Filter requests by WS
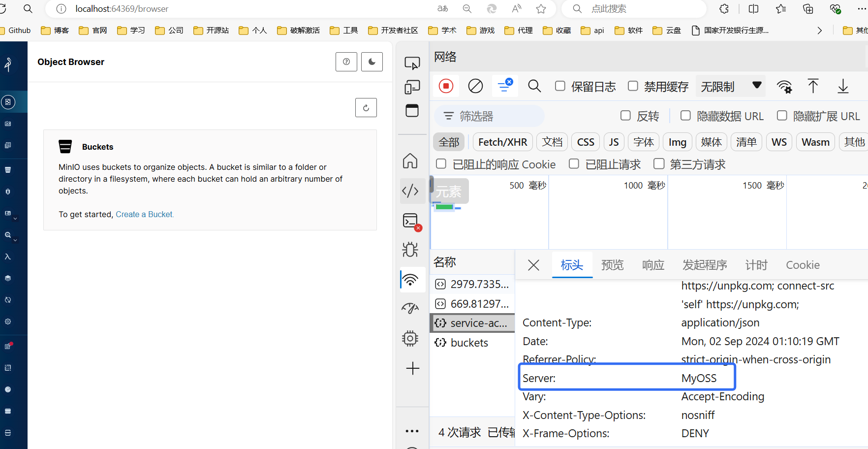The image size is (868, 449). pos(779,142)
